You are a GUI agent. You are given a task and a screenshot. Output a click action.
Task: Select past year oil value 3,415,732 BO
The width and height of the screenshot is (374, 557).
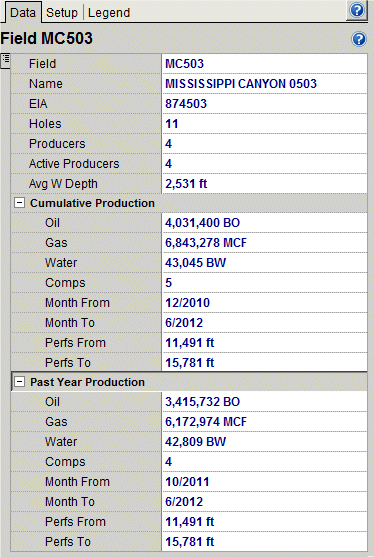pyautogui.click(x=202, y=402)
